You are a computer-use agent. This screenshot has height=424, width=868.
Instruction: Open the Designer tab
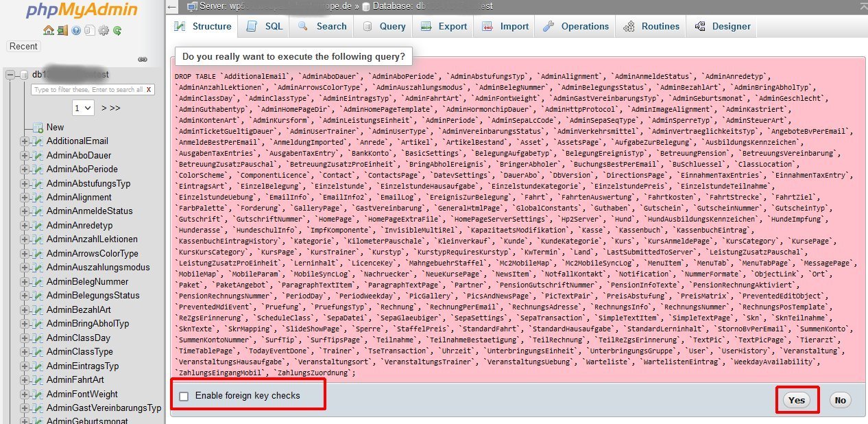[723, 26]
